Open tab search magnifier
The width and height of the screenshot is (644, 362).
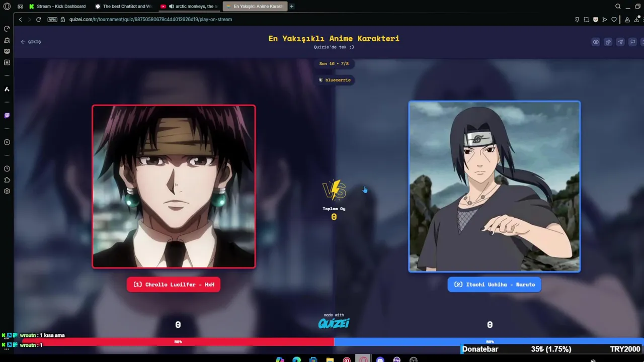click(618, 7)
